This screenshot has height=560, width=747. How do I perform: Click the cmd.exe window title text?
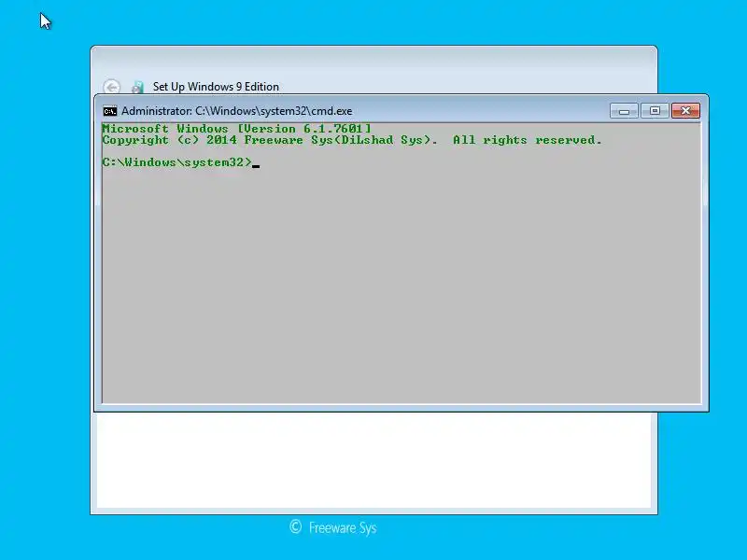pyautogui.click(x=237, y=111)
